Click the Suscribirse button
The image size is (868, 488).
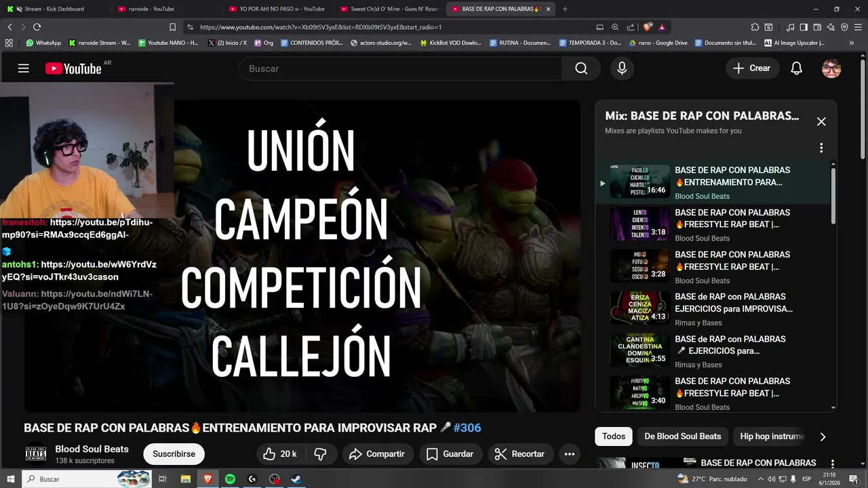pyautogui.click(x=174, y=454)
